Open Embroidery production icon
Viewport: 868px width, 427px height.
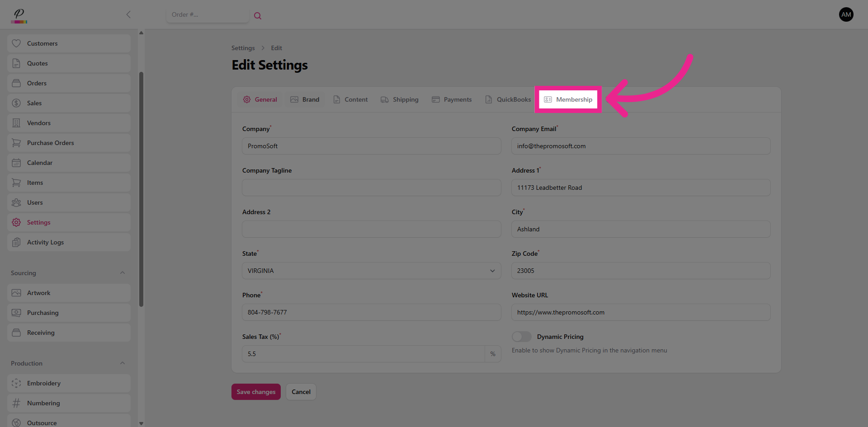click(16, 383)
